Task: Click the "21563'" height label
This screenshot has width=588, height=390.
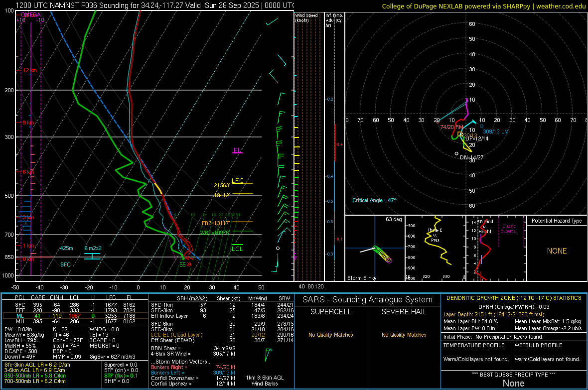Action: click(x=222, y=185)
